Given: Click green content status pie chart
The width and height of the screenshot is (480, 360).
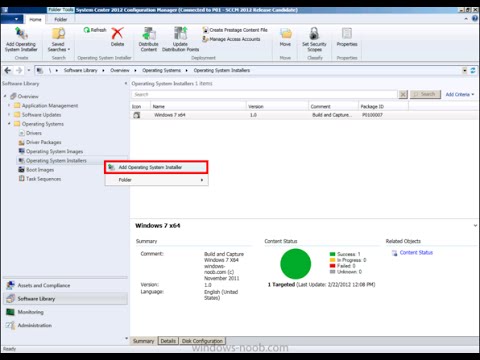Looking at the screenshot, I should (x=295, y=264).
